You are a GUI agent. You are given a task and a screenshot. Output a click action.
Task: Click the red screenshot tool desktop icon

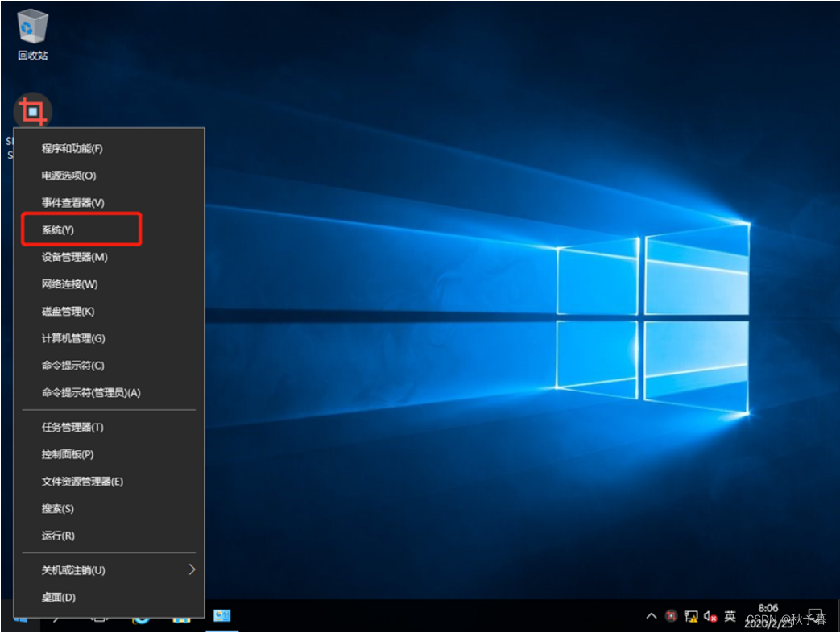[33, 111]
